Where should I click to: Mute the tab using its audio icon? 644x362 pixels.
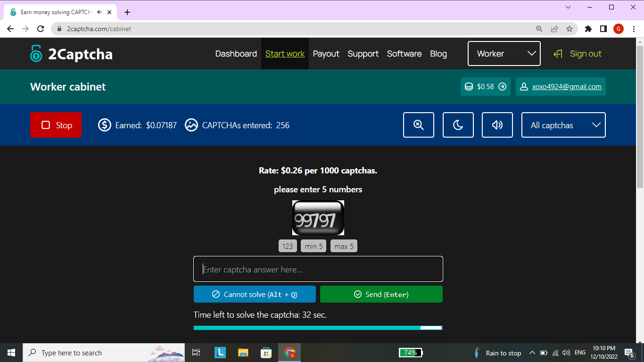click(x=99, y=12)
